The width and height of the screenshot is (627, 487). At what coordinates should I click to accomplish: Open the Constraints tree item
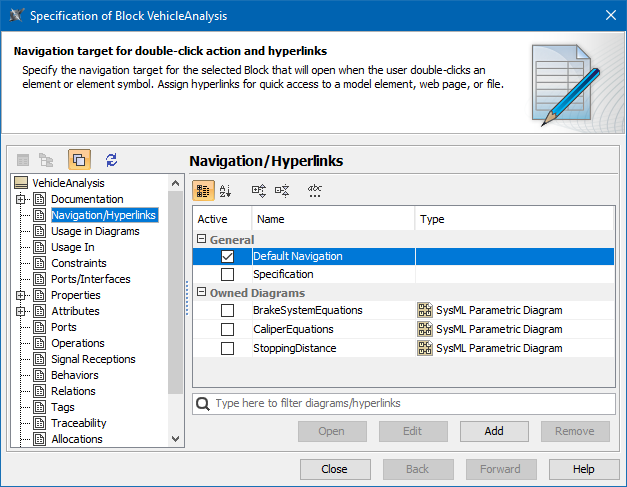pos(79,263)
